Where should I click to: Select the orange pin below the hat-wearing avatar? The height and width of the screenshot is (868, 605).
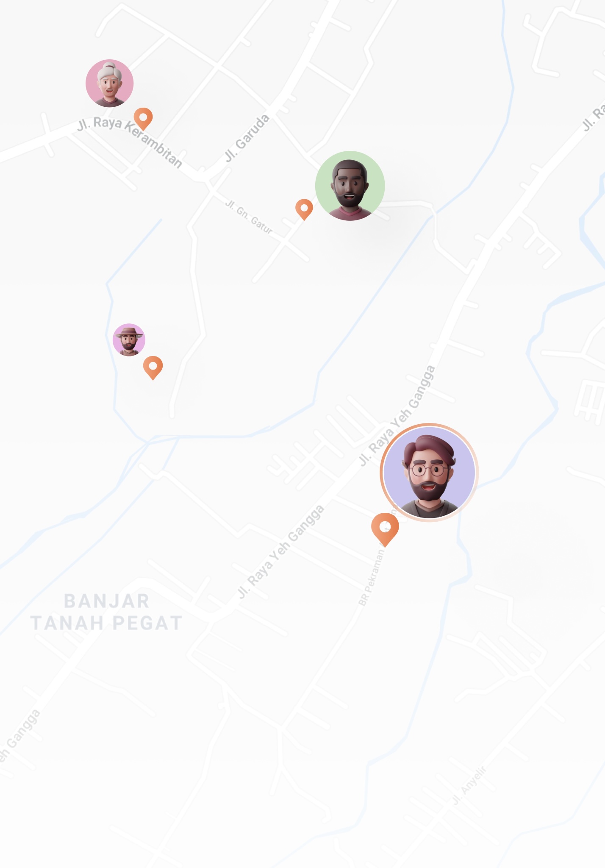153,367
